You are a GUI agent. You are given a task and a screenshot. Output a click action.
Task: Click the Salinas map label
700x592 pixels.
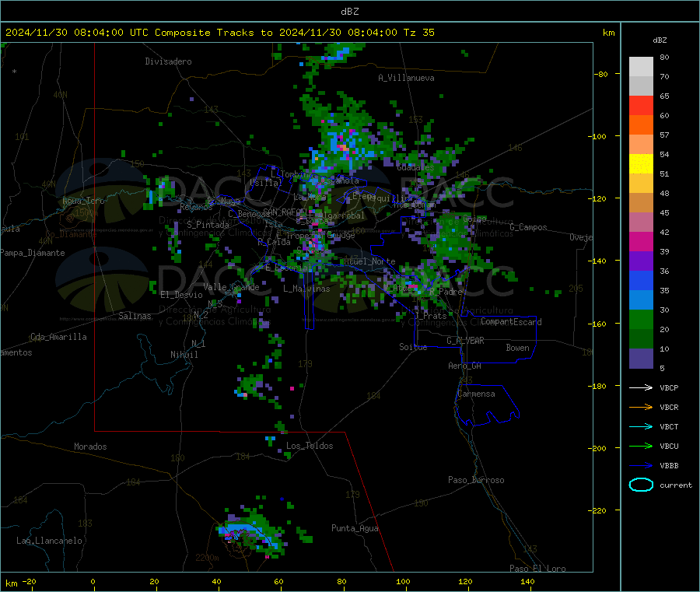(x=135, y=316)
